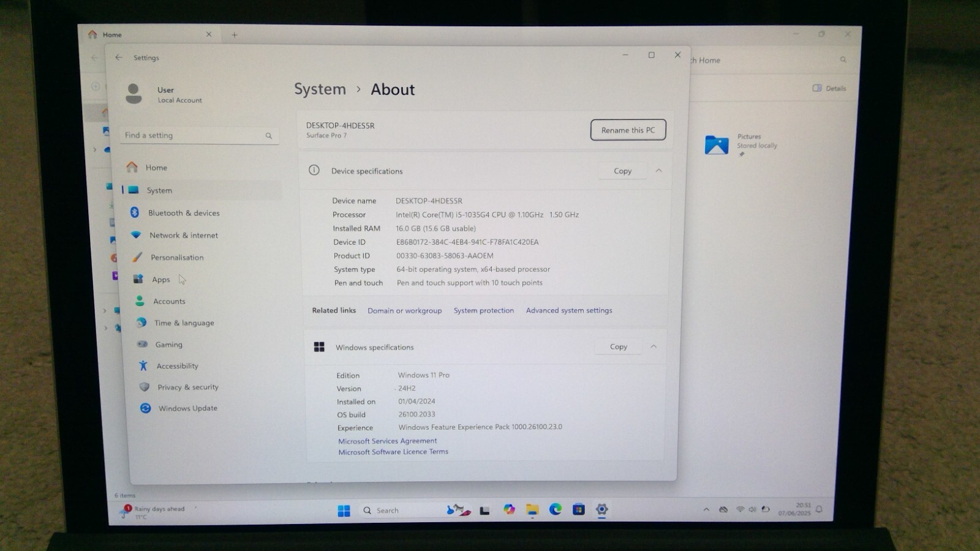Click the OneDrive cloud tray icon
This screenshot has height=551, width=980.
[723, 509]
